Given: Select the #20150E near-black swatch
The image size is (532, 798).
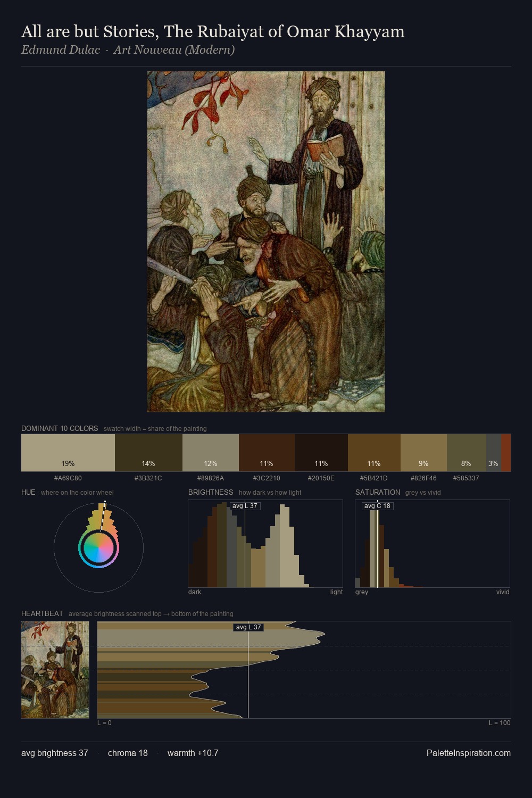Looking at the screenshot, I should (x=321, y=453).
